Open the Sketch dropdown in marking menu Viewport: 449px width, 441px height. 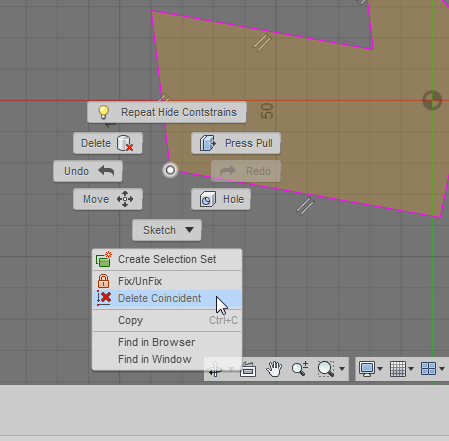click(x=167, y=230)
